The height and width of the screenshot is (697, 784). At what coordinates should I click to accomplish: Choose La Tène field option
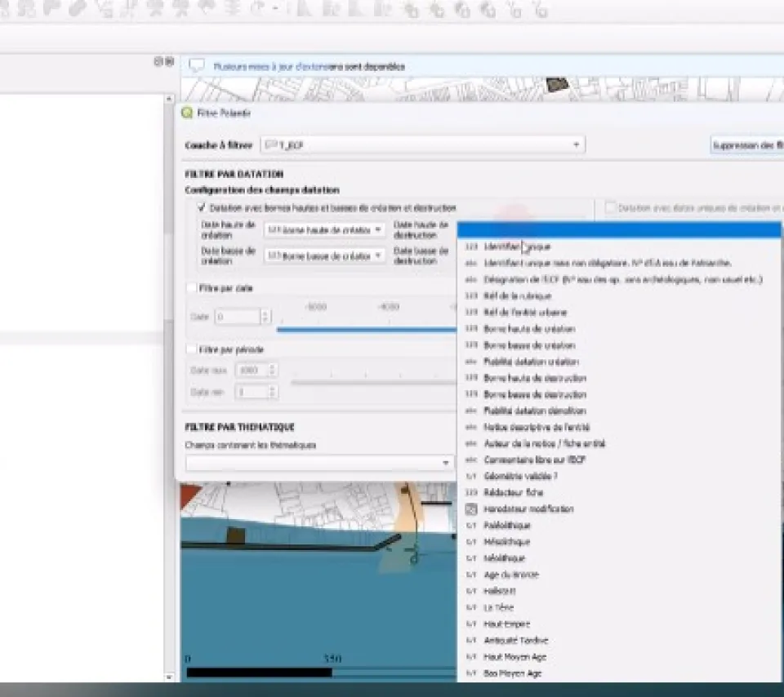coord(619,607)
